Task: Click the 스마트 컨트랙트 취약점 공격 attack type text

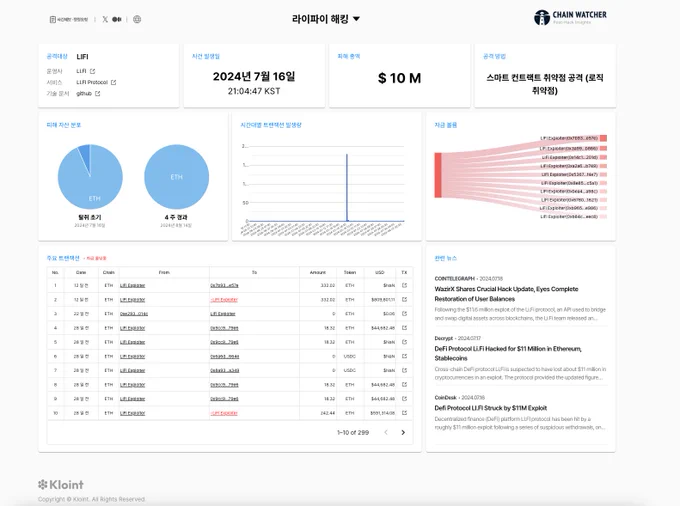Action: coord(545,84)
